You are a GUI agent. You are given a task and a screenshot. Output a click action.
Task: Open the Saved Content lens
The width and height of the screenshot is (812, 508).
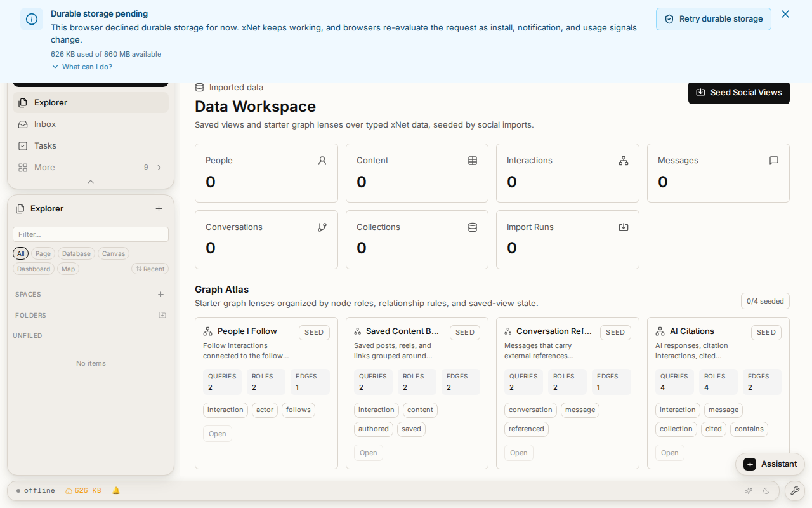(x=369, y=453)
